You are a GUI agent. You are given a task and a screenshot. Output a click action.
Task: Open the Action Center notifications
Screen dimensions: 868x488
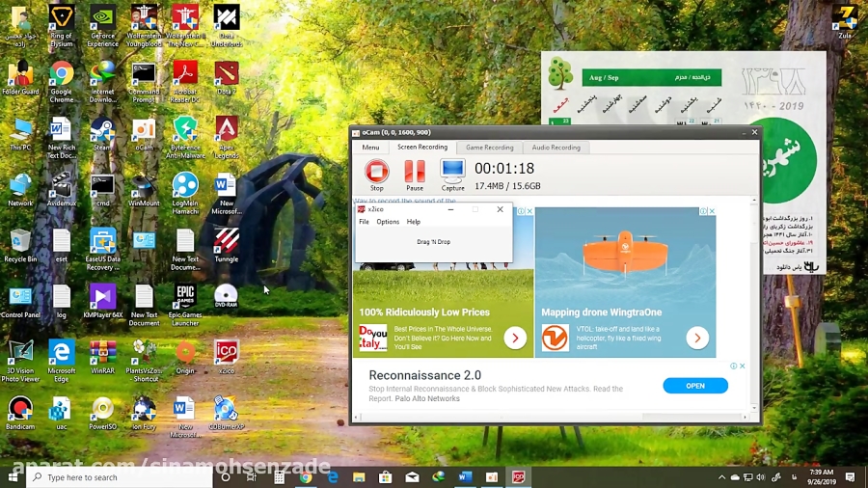point(851,477)
